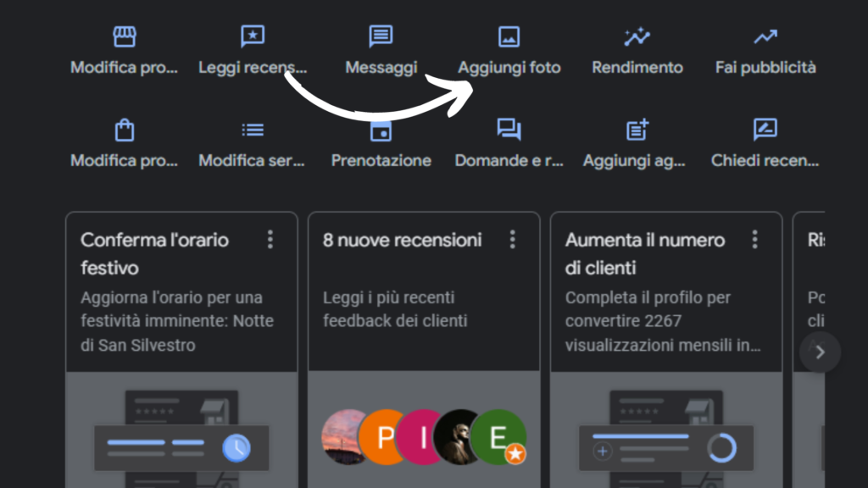Open Leggi recensioni star icon
The width and height of the screenshot is (868, 488).
(253, 37)
